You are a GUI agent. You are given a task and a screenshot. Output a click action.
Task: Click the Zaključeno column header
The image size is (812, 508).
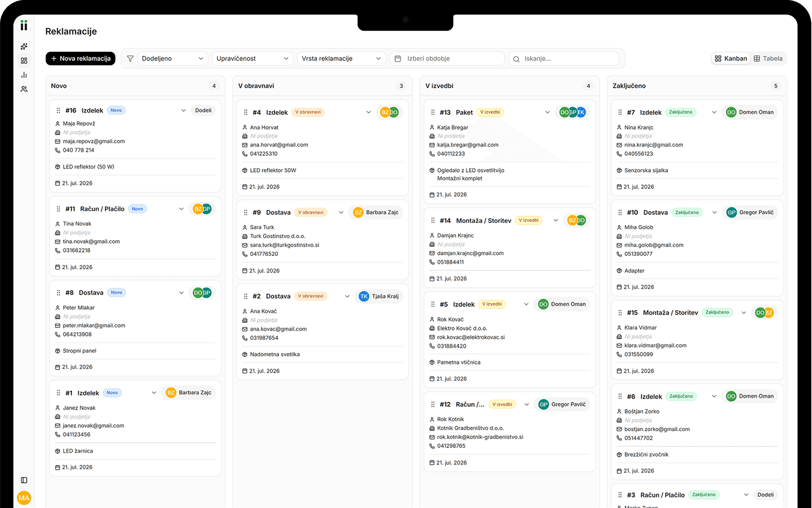[x=629, y=86]
